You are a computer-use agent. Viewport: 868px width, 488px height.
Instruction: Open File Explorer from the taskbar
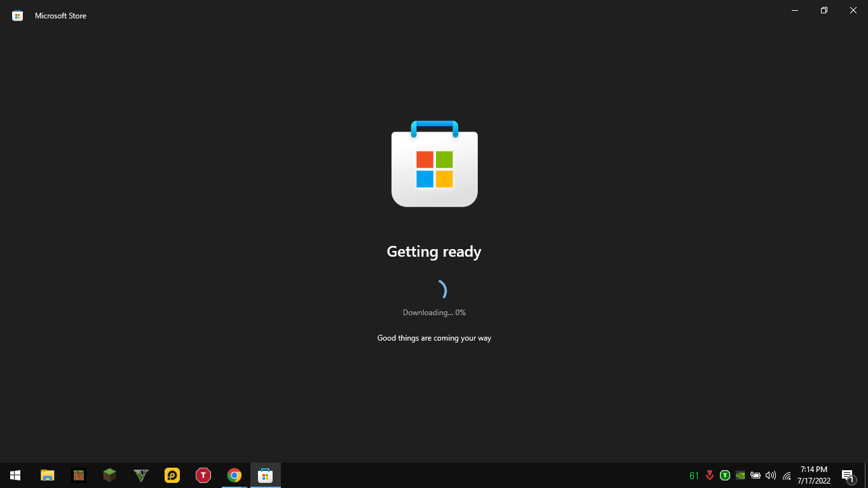pos(48,475)
